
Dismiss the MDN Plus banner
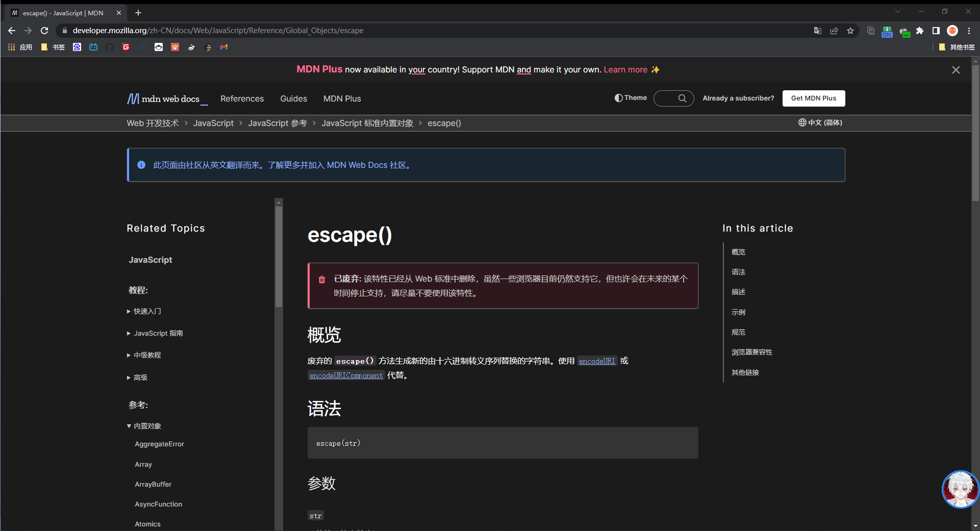point(956,70)
